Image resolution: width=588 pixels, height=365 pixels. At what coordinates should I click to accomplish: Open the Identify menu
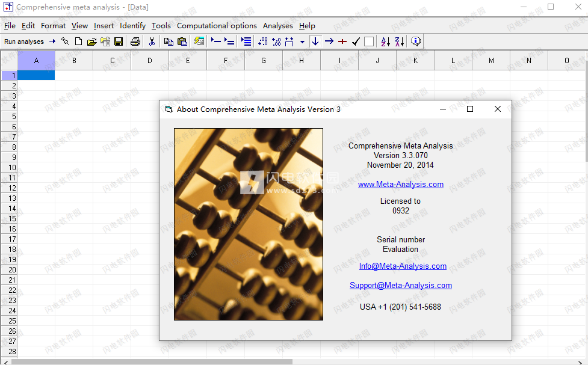pos(133,25)
